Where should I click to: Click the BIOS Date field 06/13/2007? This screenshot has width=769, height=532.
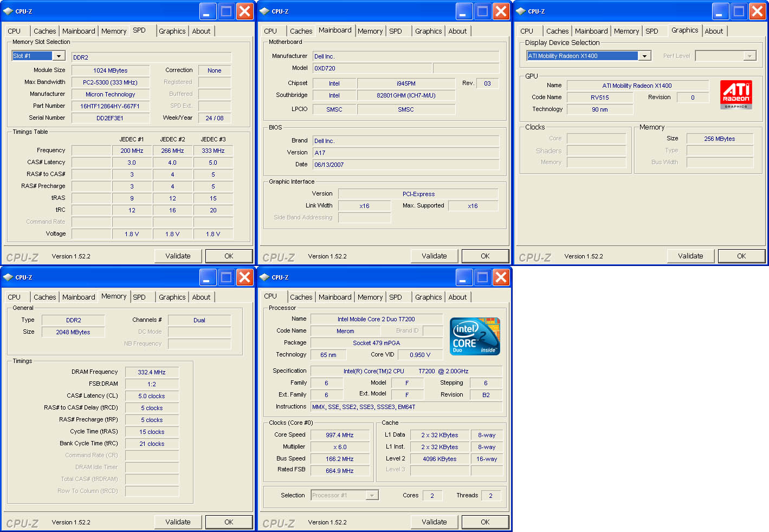tap(405, 165)
